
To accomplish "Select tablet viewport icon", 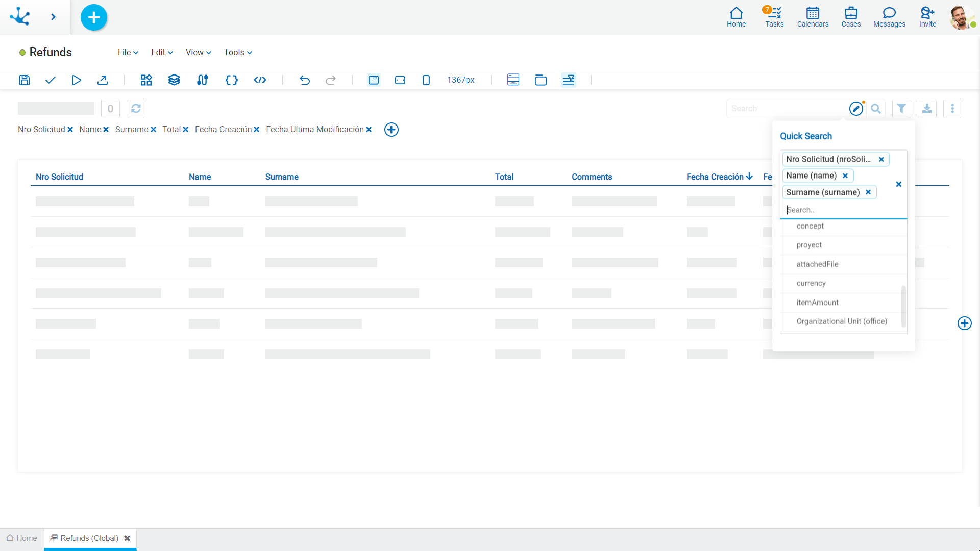I will click(x=400, y=80).
